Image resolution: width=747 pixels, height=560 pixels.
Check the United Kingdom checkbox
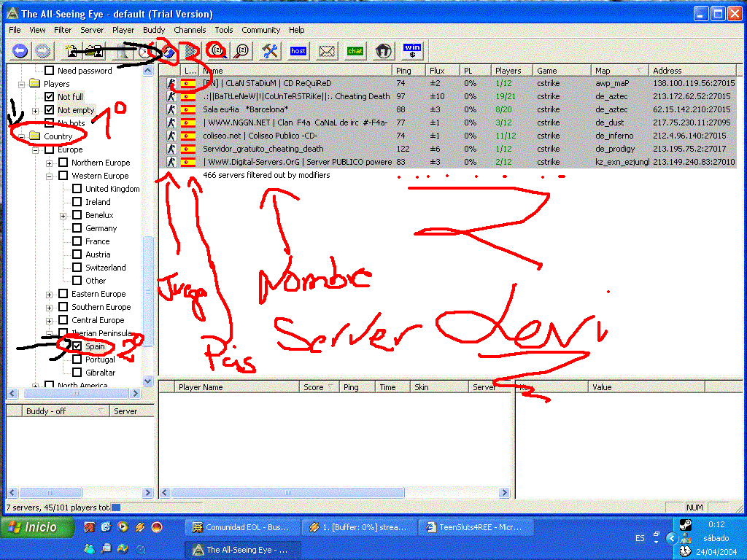click(77, 189)
